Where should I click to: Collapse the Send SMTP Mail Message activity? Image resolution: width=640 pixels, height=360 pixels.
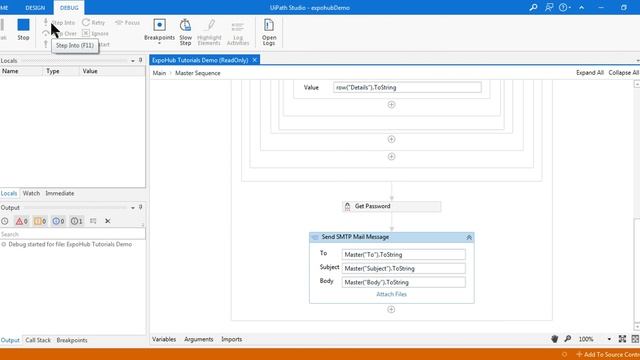469,237
